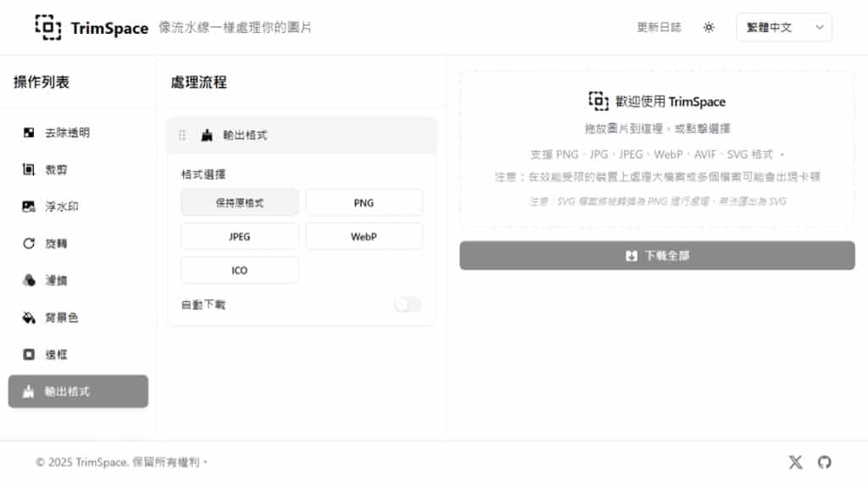This screenshot has height=482, width=868.
Task: Click the output format icon in the process card
Action: click(207, 135)
